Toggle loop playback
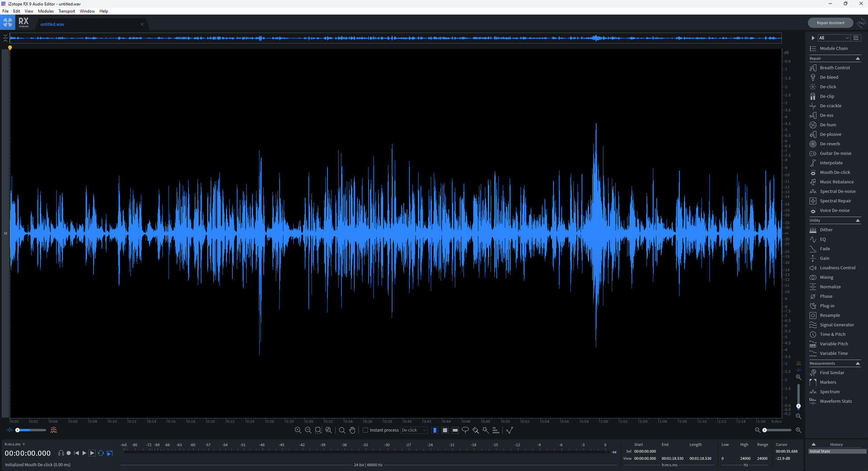Image resolution: width=868 pixels, height=471 pixels. [101, 453]
